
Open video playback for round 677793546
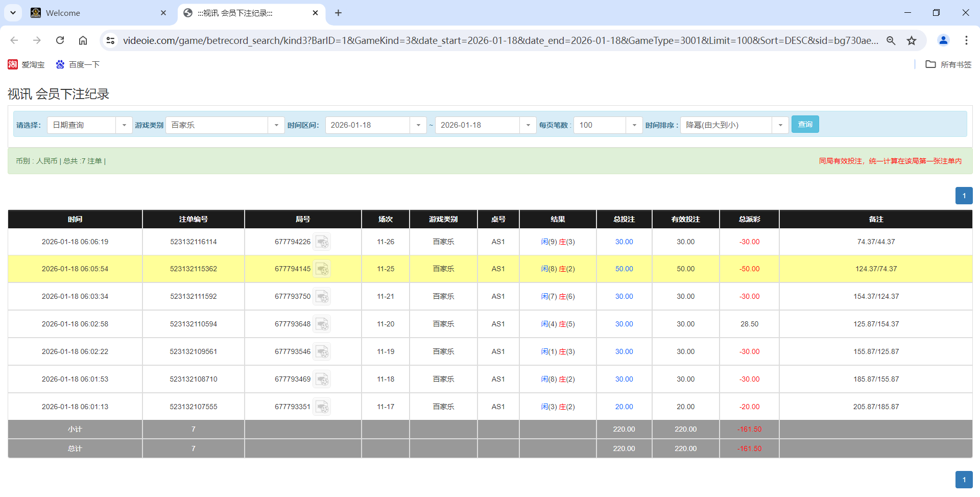coord(322,351)
